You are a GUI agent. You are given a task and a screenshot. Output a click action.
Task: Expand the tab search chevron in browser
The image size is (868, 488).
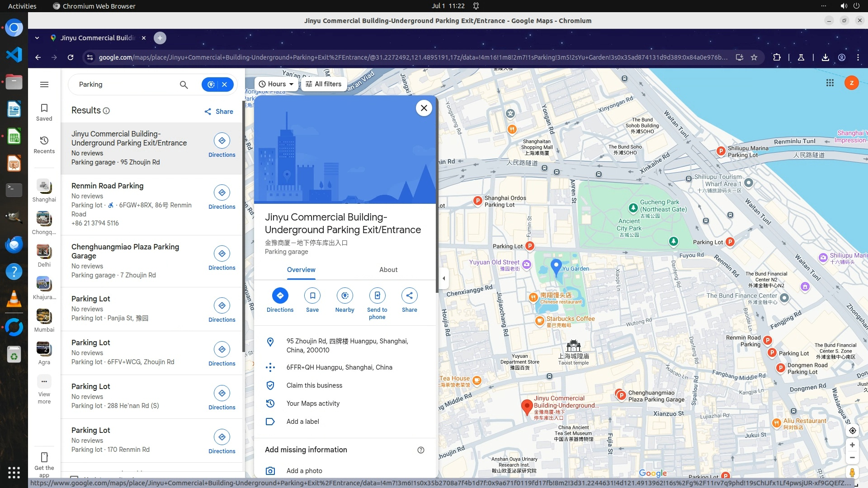coord(37,38)
